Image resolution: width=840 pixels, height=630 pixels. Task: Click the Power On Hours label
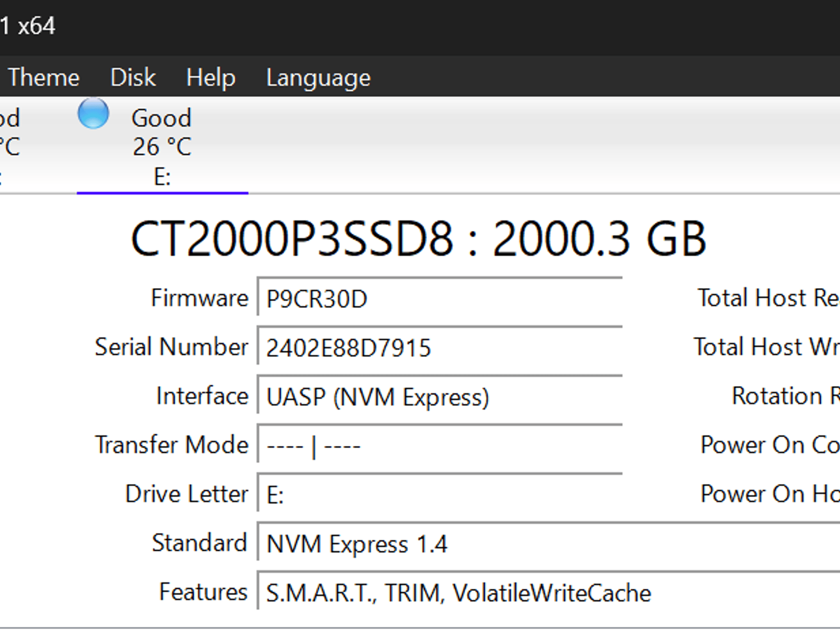(x=770, y=494)
